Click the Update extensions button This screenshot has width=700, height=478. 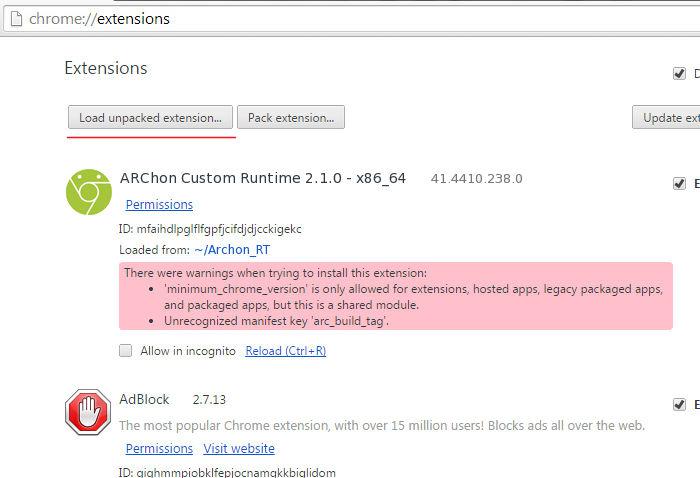(x=666, y=117)
